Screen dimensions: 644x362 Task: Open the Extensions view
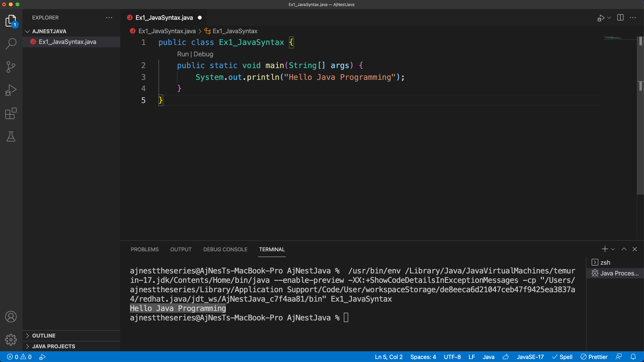tap(11, 113)
